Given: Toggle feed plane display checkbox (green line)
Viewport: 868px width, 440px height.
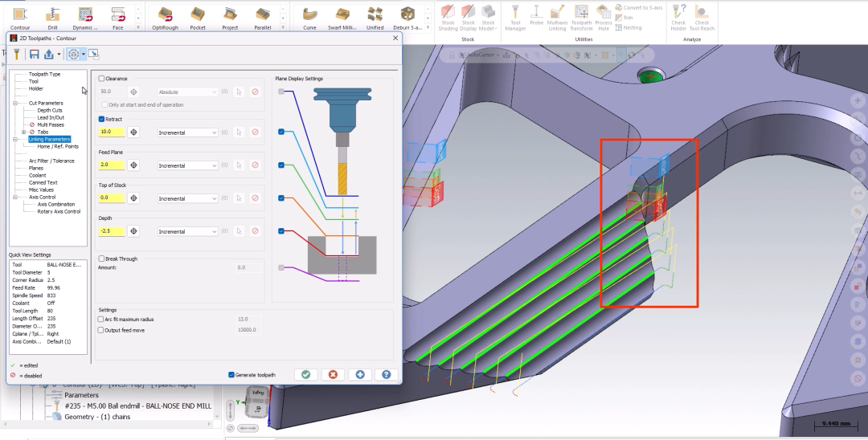Looking at the screenshot, I should pos(281,165).
